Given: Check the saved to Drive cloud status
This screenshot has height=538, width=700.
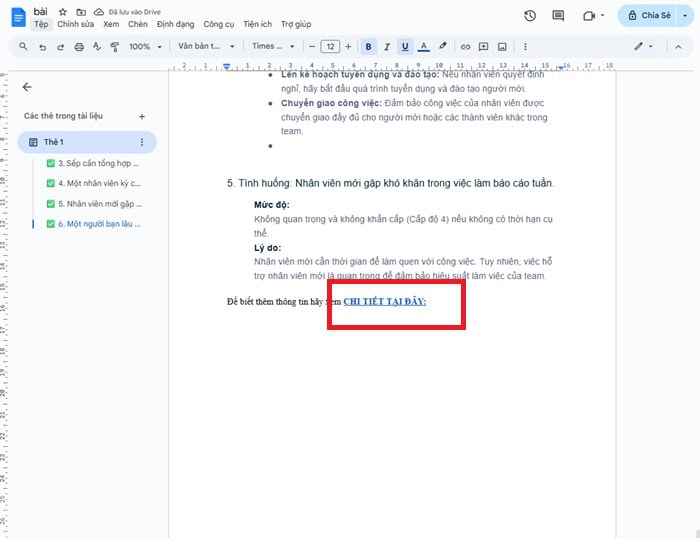Looking at the screenshot, I should pos(99,12).
